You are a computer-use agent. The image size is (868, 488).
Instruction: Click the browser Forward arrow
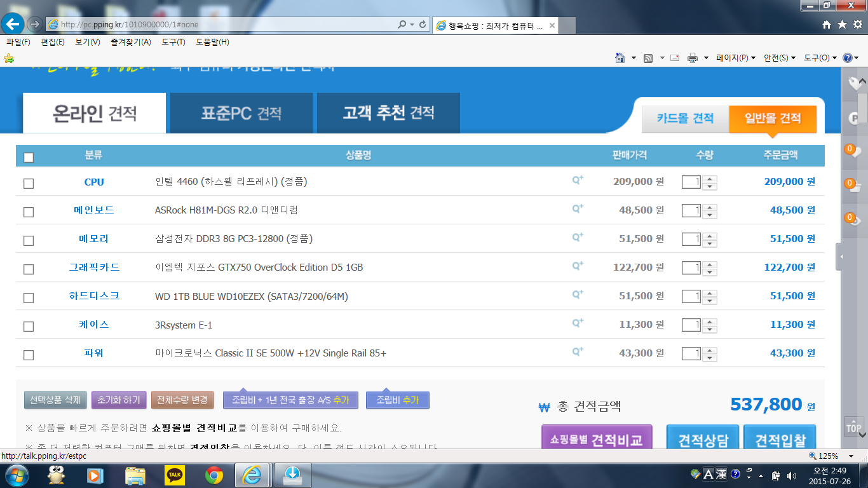click(x=35, y=24)
